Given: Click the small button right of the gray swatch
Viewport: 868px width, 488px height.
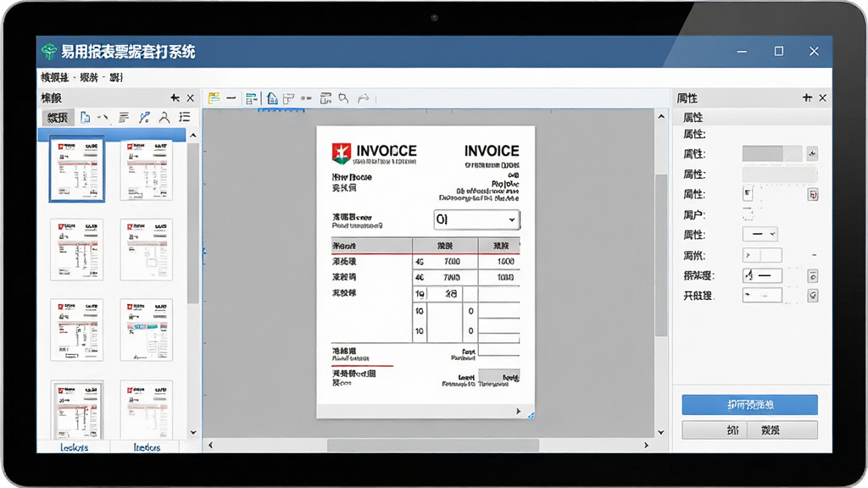Looking at the screenshot, I should coord(812,153).
